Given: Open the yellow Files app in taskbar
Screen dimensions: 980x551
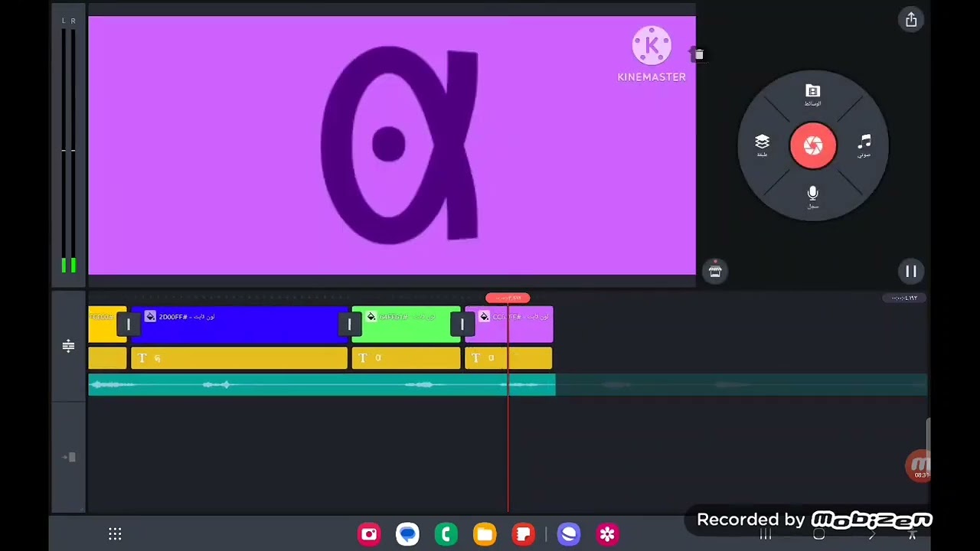Looking at the screenshot, I should point(485,534).
